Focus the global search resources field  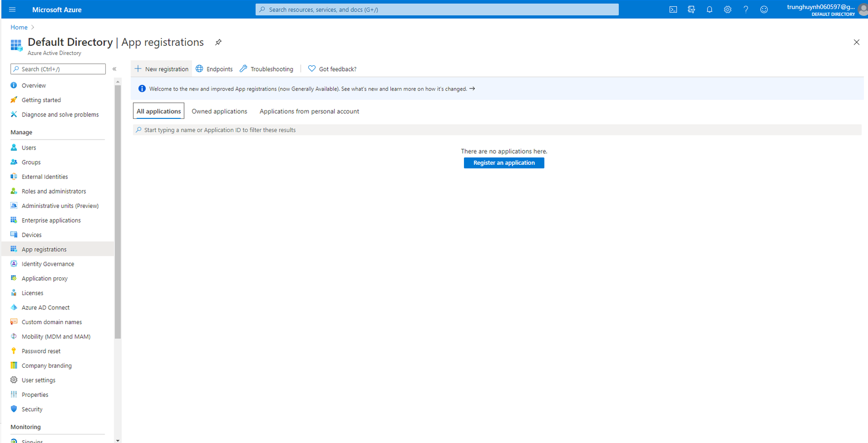coord(437,9)
